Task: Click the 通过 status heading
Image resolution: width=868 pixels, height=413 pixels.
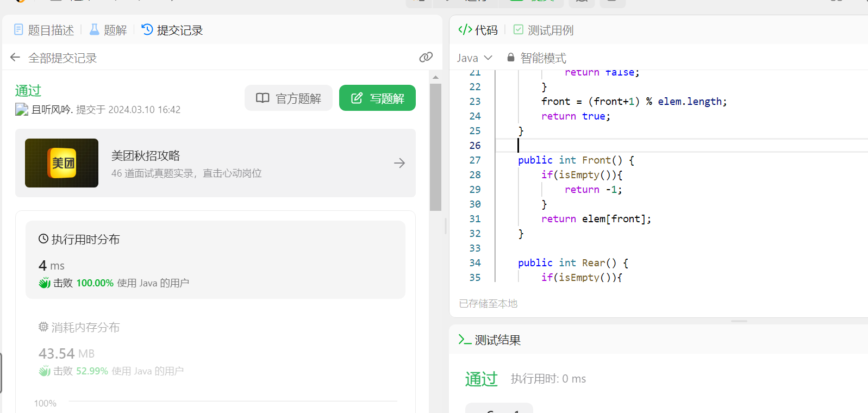Action: point(28,90)
